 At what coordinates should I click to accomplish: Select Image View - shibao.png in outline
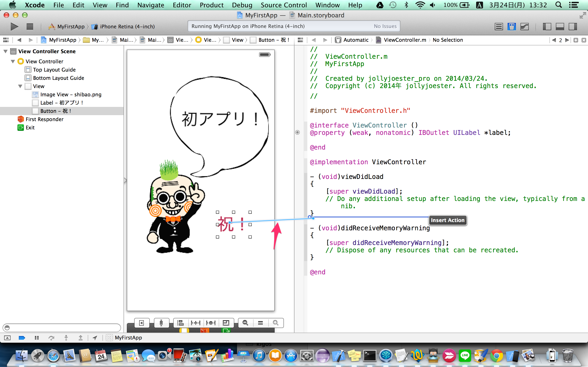tap(71, 95)
